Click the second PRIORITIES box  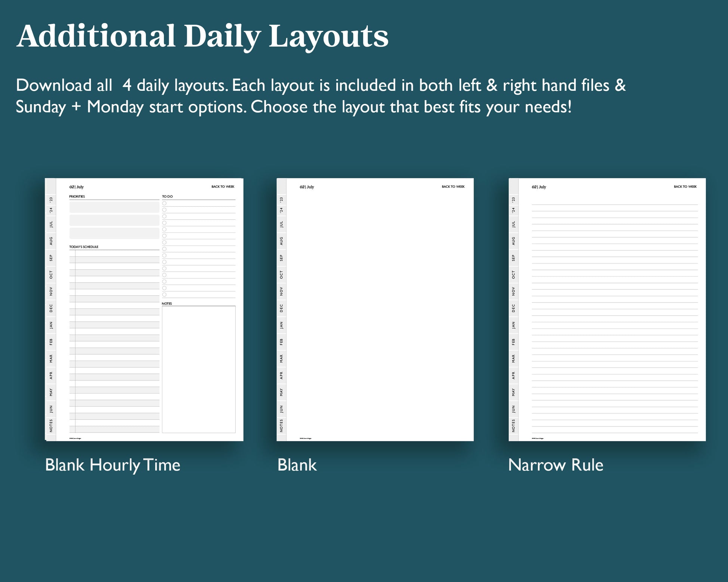point(114,220)
